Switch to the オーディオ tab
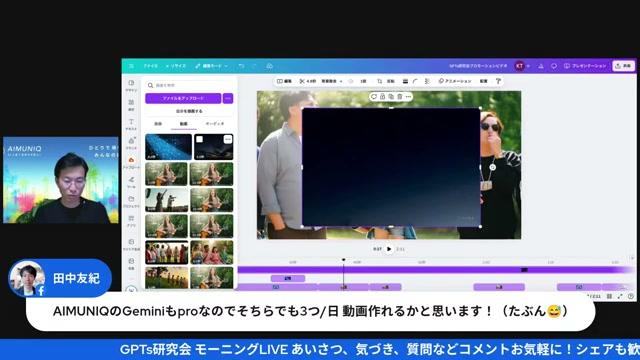The width and height of the screenshot is (640, 360). (x=215, y=124)
